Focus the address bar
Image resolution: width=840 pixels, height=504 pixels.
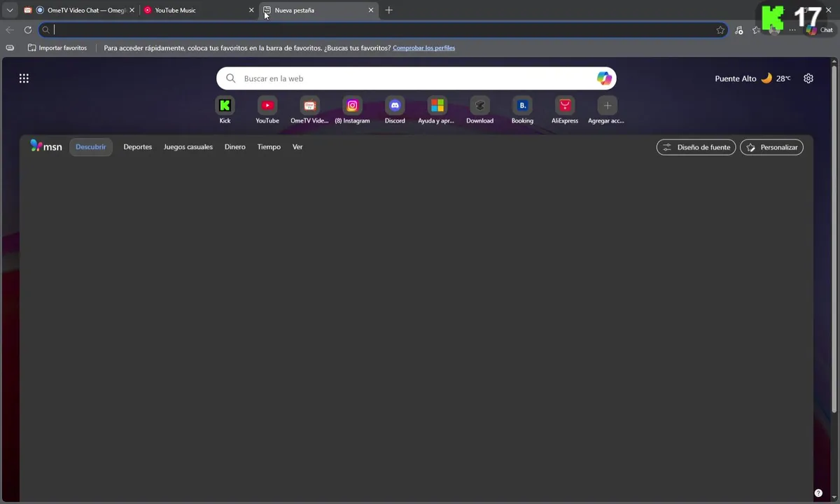point(383,29)
